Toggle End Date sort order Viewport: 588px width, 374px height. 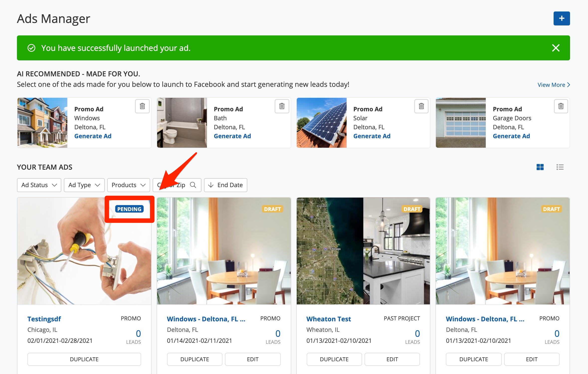click(225, 185)
